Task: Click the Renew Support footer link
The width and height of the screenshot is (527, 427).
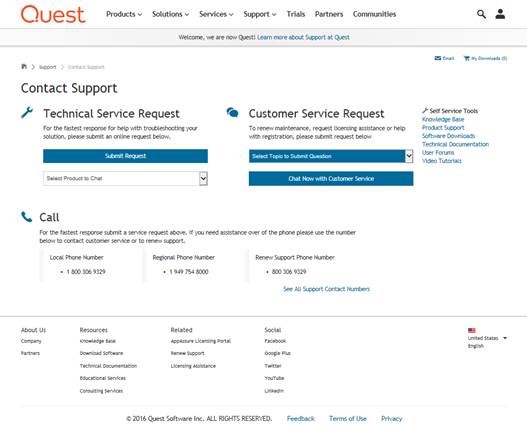Action: (x=188, y=353)
